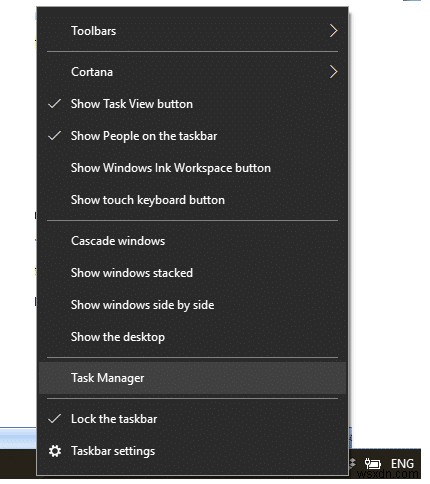
Task: Expand the Toolbars submenu arrow
Action: (333, 31)
